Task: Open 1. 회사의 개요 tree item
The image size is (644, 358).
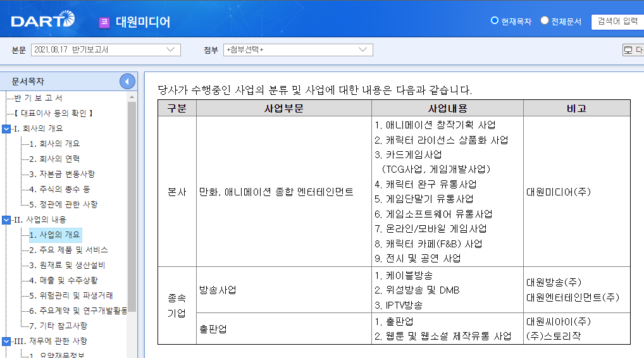Action: pos(54,144)
